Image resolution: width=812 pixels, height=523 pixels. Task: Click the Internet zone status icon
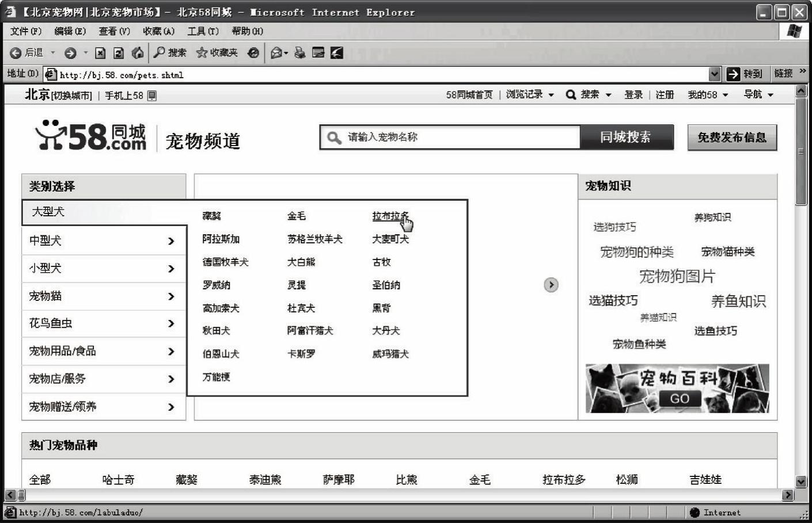click(x=695, y=513)
